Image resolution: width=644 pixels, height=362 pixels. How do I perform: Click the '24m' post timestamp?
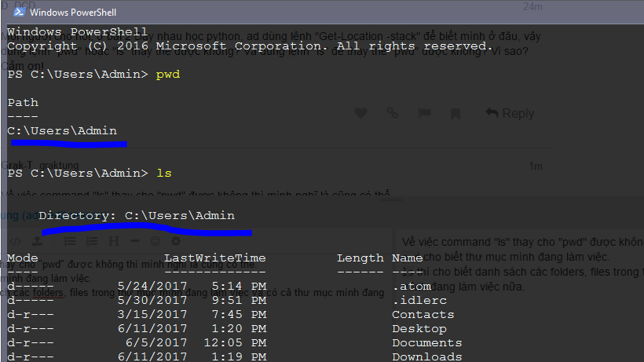tap(532, 7)
